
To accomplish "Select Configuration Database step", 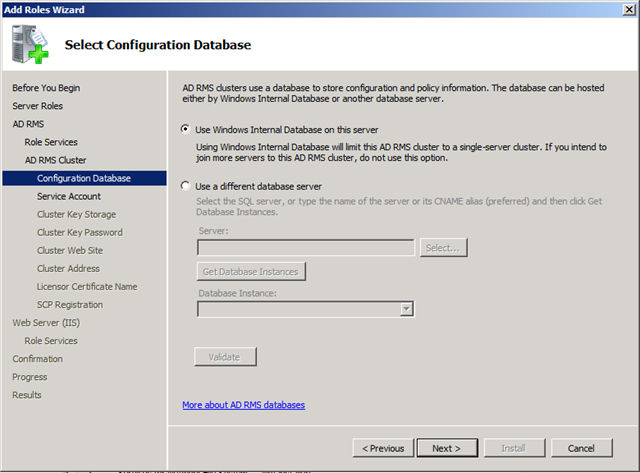I will (84, 178).
